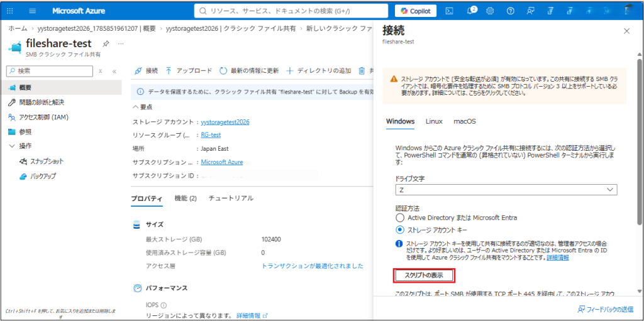Open the ドライブ文字 drive letter dropdown

coord(506,189)
